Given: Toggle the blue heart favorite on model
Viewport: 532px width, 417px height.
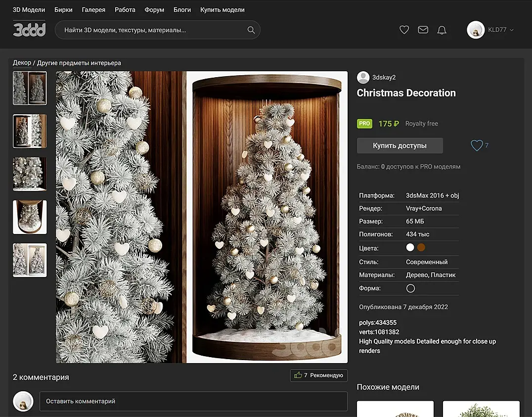Looking at the screenshot, I should [476, 145].
